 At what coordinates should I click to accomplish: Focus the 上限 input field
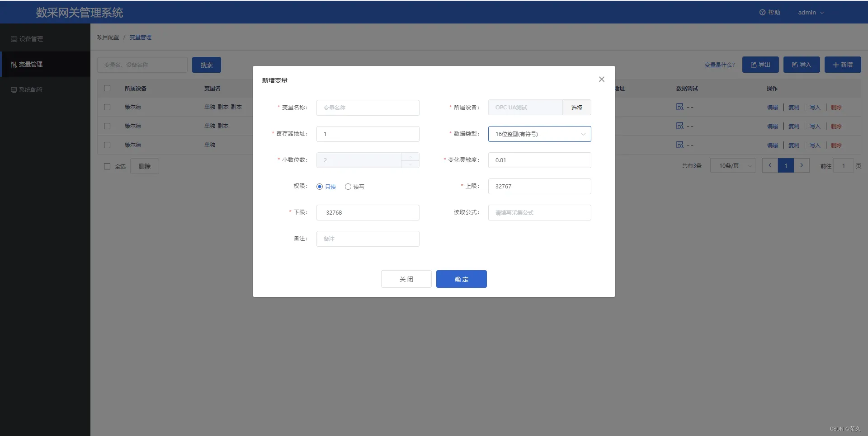[540, 186]
